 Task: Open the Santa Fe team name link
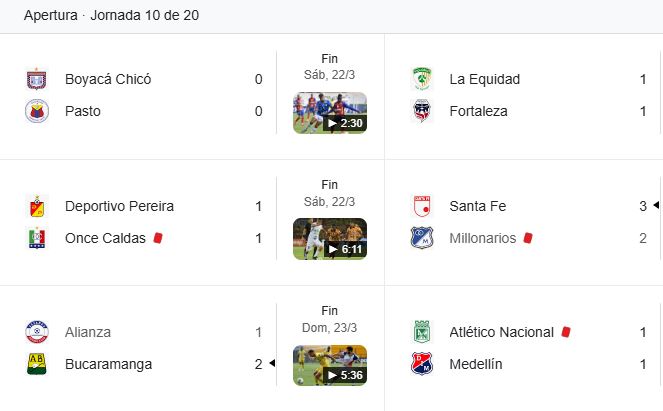(477, 206)
